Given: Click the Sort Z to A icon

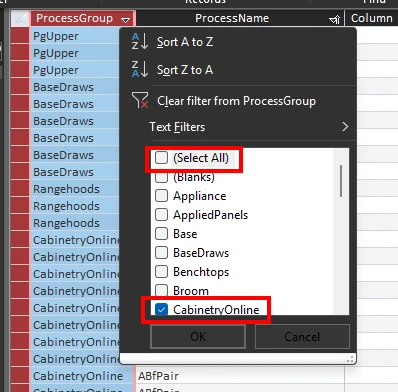Looking at the screenshot, I should point(140,69).
